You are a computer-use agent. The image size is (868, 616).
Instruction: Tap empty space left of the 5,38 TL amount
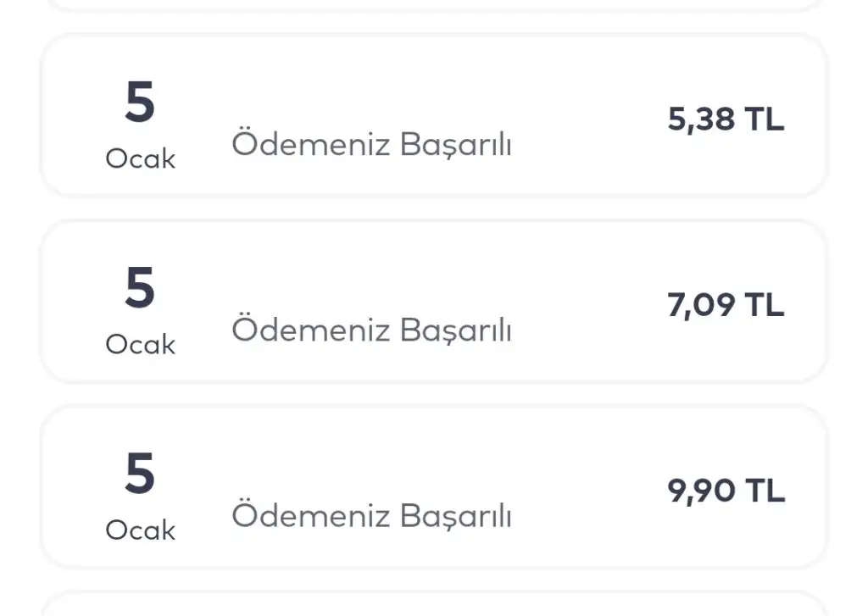point(593,119)
